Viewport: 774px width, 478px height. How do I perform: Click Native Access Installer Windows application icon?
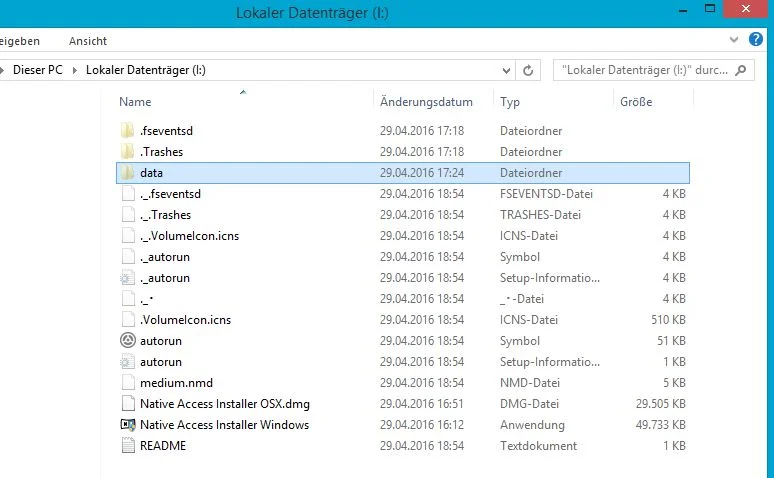click(x=128, y=425)
